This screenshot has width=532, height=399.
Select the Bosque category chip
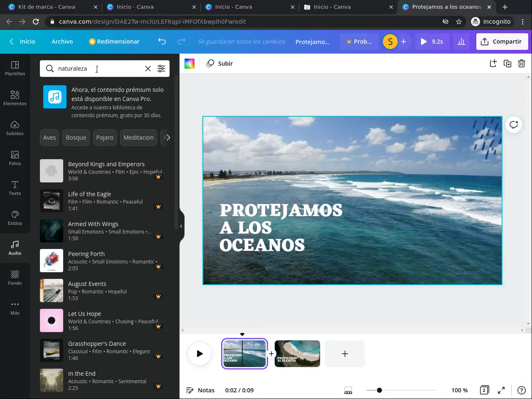(x=76, y=138)
